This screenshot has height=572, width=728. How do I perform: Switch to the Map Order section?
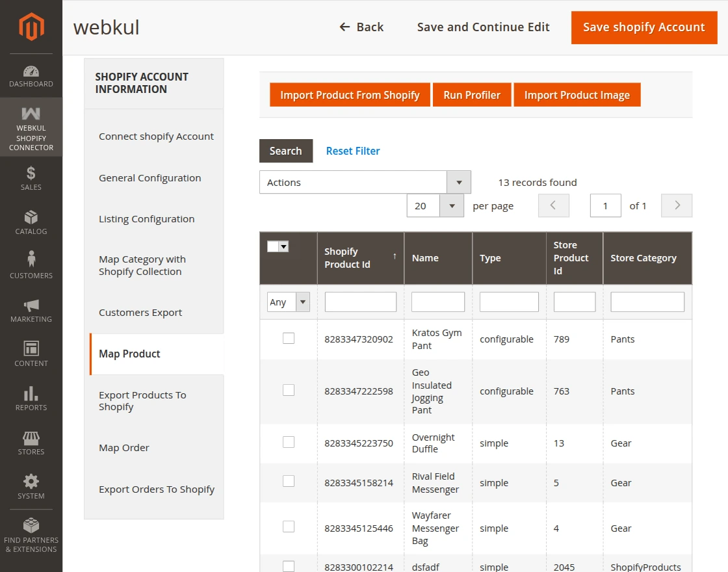(124, 447)
